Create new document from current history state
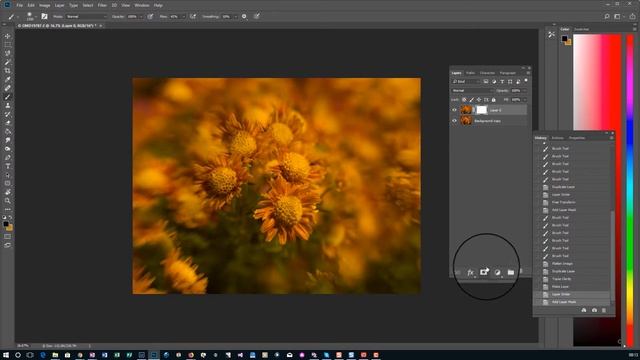This screenshot has width=640, height=360. point(584,310)
